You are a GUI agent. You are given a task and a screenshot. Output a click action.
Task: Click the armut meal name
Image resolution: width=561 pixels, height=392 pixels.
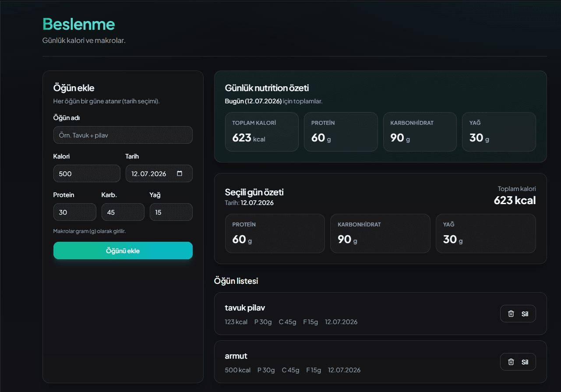tap(236, 356)
